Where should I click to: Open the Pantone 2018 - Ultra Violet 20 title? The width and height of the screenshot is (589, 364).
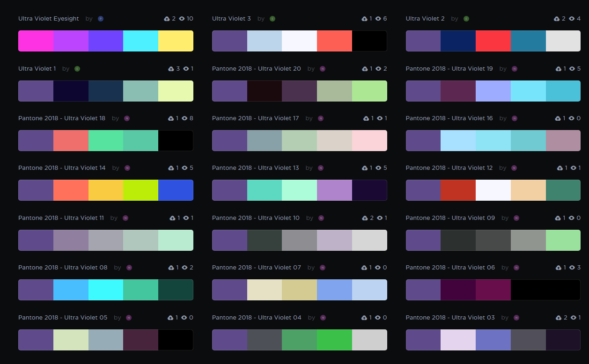point(257,69)
